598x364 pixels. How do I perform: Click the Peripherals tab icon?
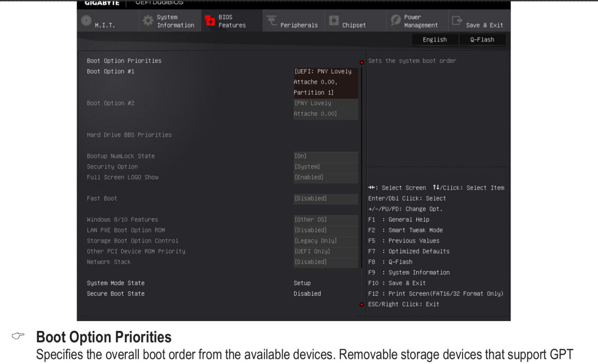(x=271, y=21)
